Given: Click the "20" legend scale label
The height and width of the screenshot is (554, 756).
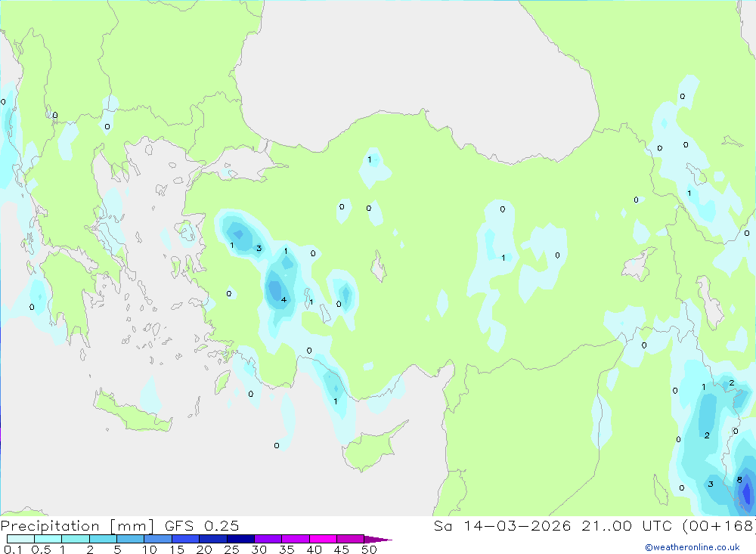Looking at the screenshot, I should pyautogui.click(x=204, y=549).
